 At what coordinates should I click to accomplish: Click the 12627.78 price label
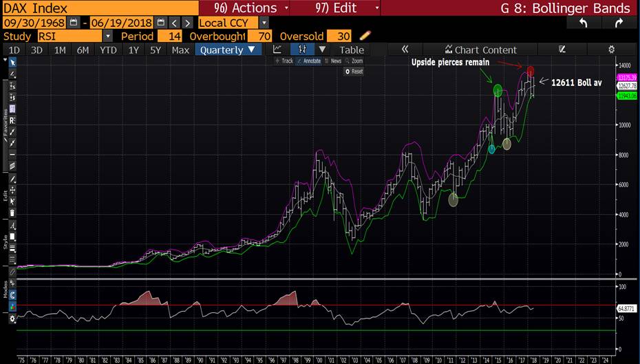[x=627, y=86]
